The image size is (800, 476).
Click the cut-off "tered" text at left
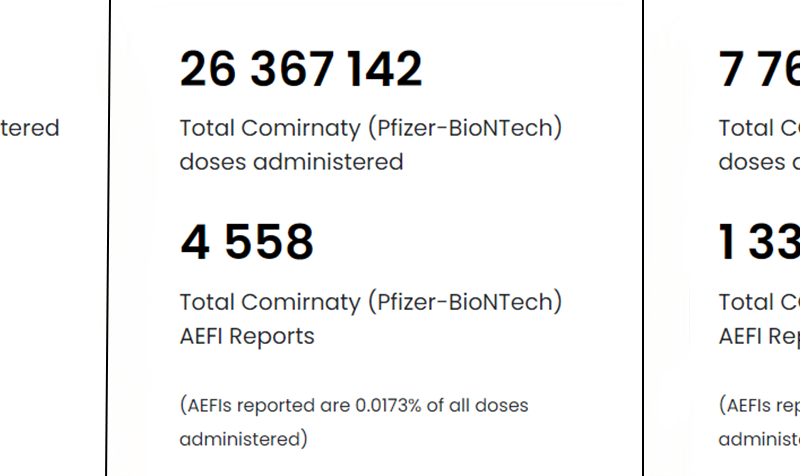(30, 129)
